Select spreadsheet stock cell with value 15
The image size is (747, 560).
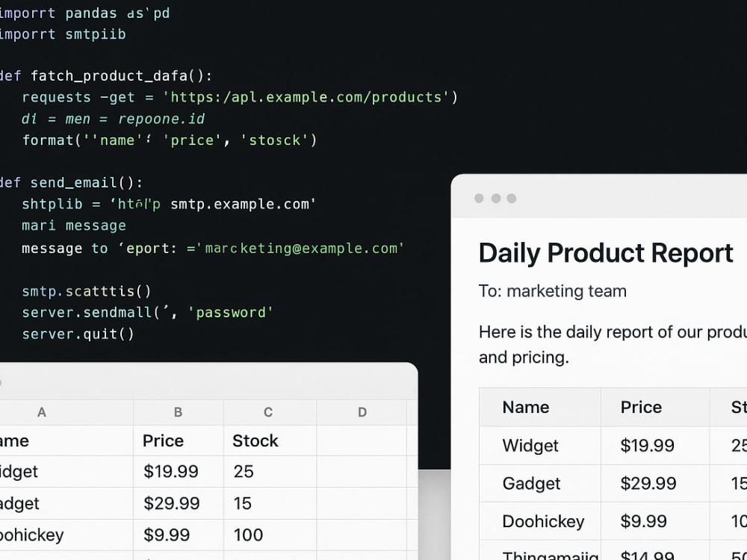tap(270, 503)
